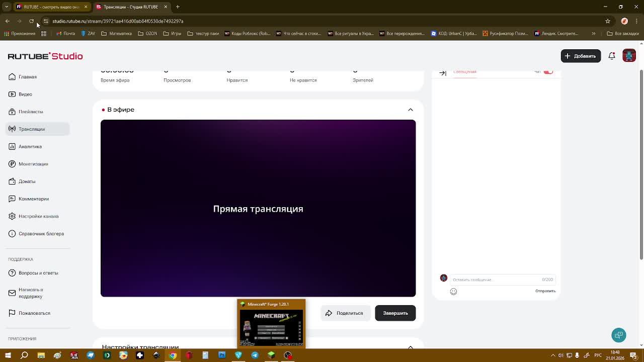The image size is (644, 362).
Task: Go to the Видео section
Action: (x=25, y=95)
